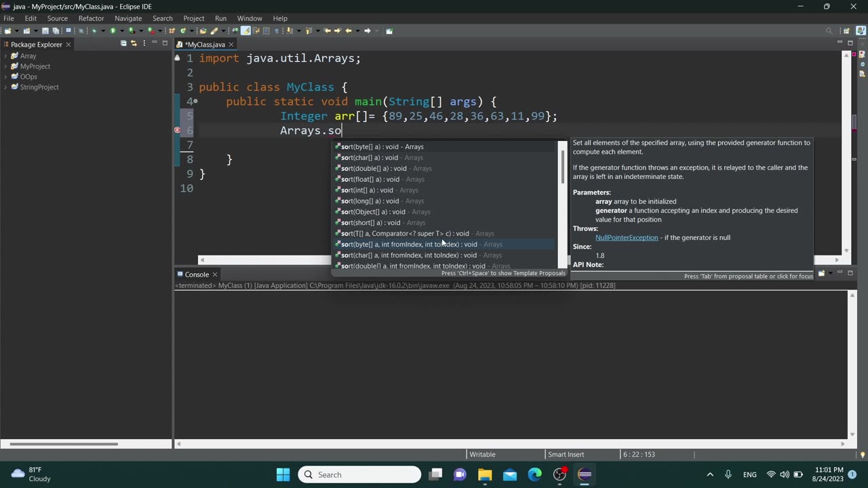Click the Save All toolbar icon
The image size is (868, 488).
[56, 30]
